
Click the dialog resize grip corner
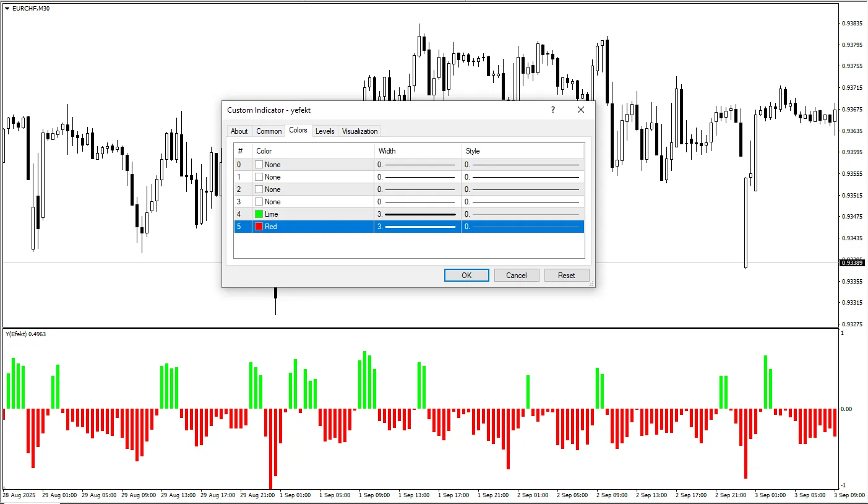(x=591, y=284)
